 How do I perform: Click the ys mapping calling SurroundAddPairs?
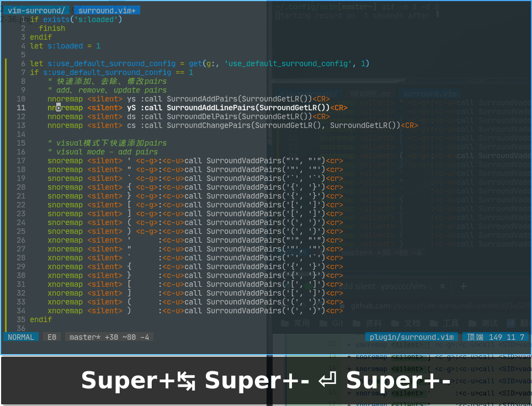189,99
